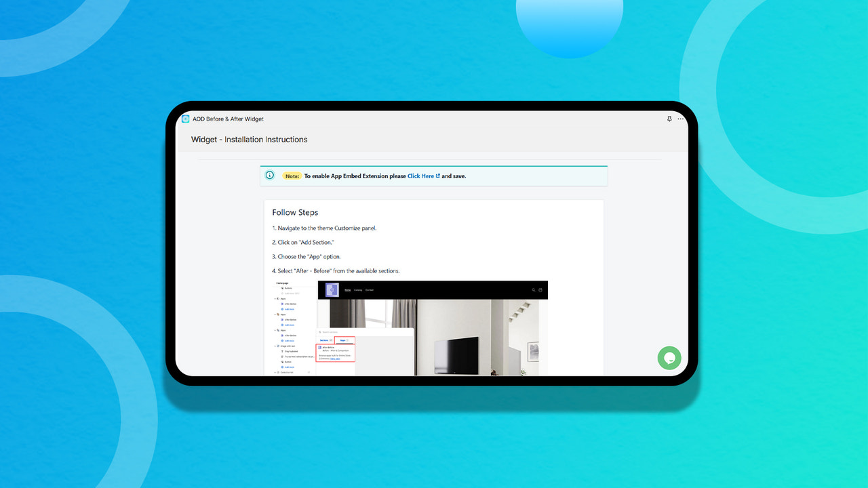Viewport: 868px width, 488px height.
Task: Click the info icon in the note banner
Action: point(270,176)
